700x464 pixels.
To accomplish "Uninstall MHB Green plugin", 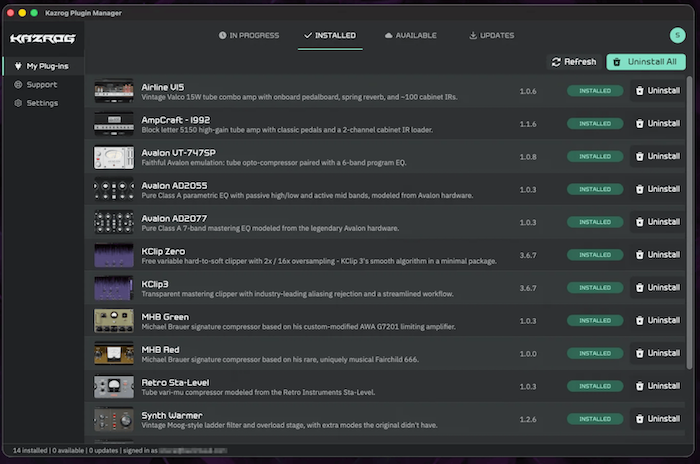I will pos(658,321).
